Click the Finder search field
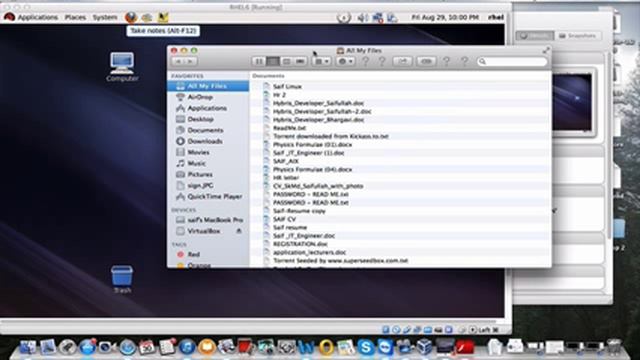Image resolution: width=640 pixels, height=360 pixels. 512,61
